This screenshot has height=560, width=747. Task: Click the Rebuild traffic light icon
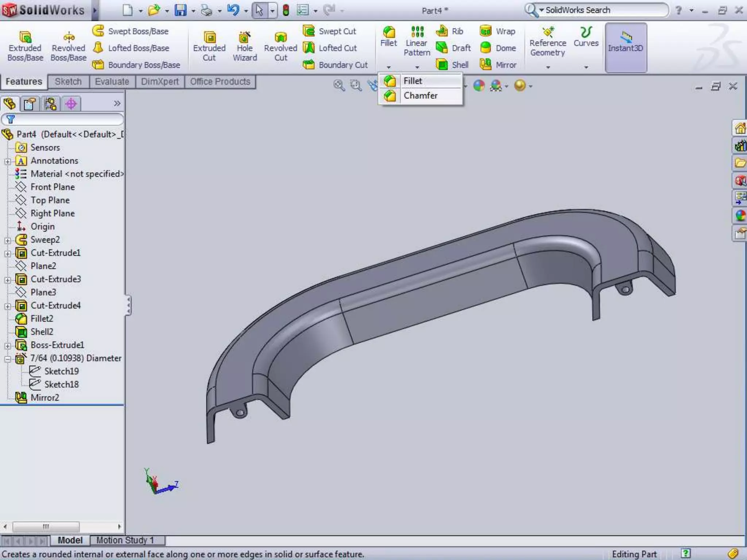pyautogui.click(x=286, y=10)
